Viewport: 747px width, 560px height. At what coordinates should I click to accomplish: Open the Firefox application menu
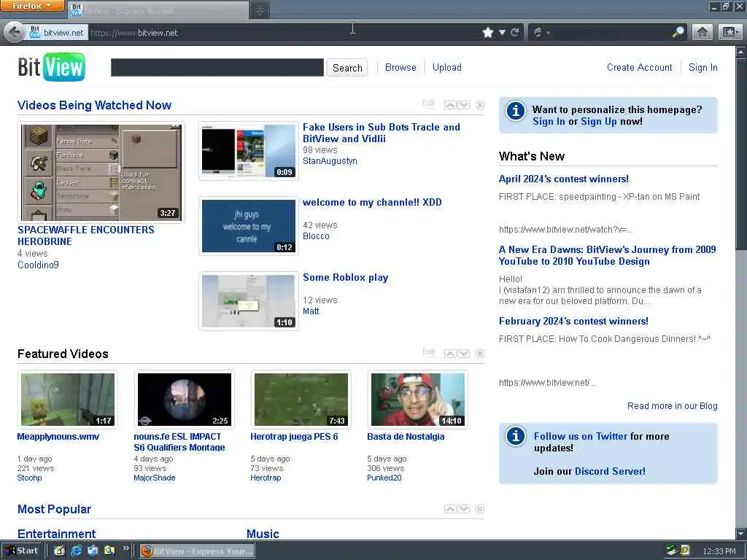click(x=32, y=6)
